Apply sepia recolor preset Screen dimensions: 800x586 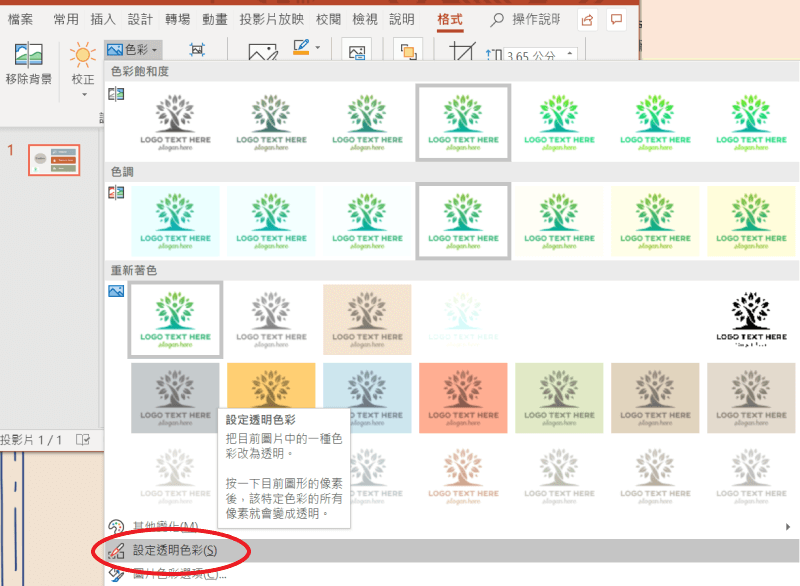[367, 319]
